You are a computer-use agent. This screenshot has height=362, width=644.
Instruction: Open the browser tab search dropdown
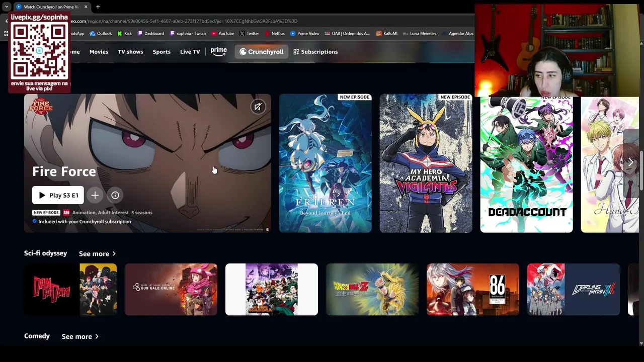[x=6, y=7]
